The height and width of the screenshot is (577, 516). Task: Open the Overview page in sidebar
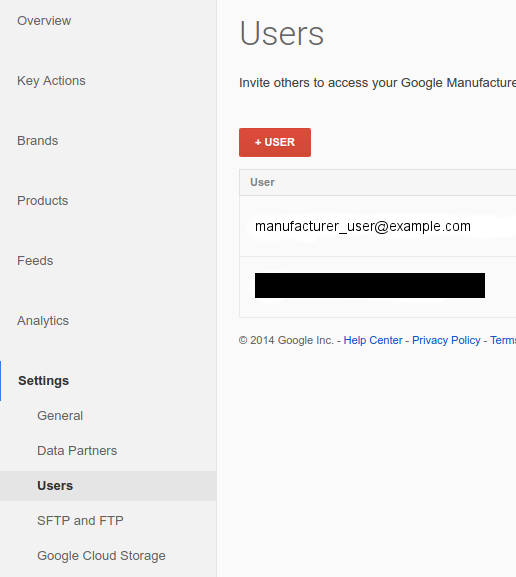tap(44, 21)
